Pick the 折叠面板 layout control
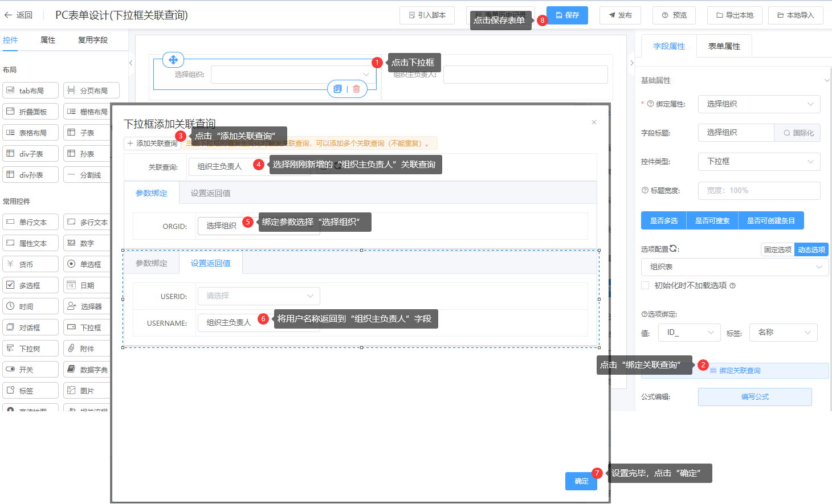832x504 pixels. (x=31, y=112)
